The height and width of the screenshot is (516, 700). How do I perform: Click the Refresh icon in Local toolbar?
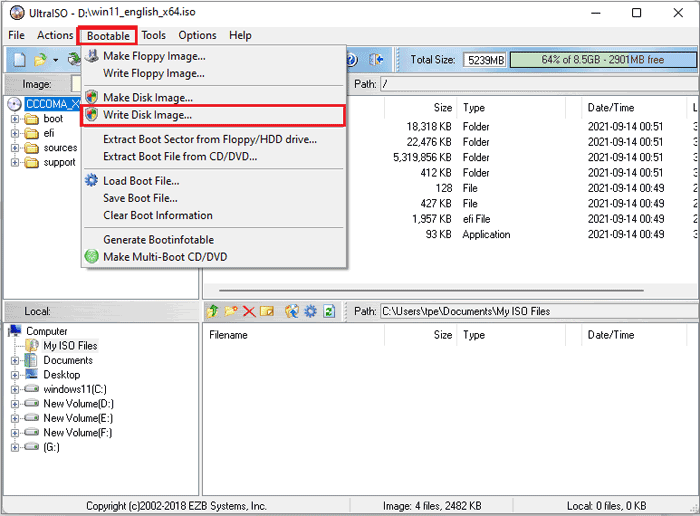(x=329, y=311)
